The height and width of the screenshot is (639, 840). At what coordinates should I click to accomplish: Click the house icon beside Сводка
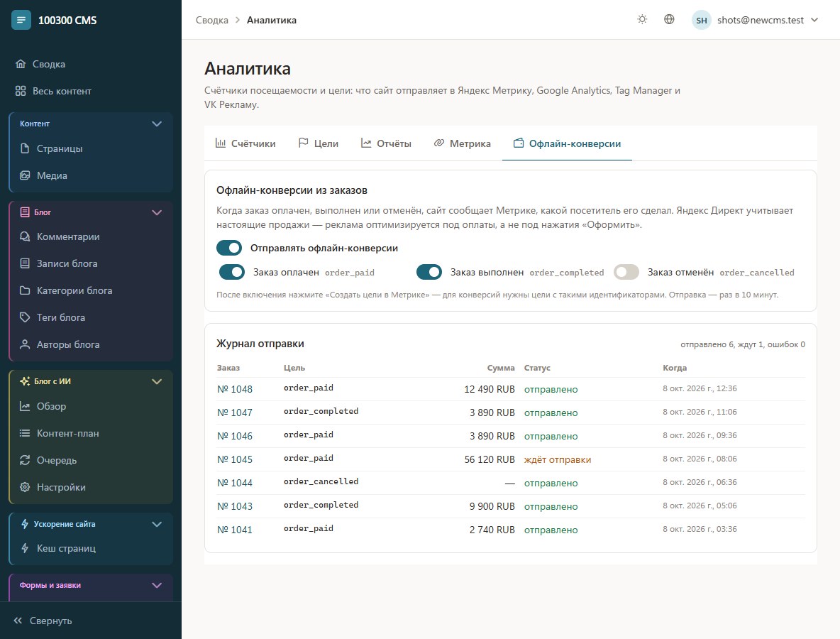(21, 64)
